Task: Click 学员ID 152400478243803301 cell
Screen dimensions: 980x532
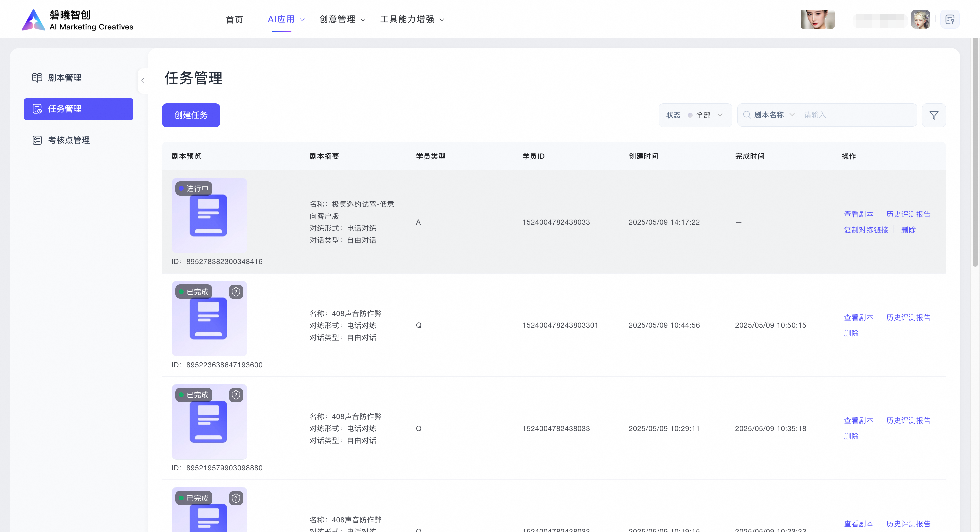Action: coord(560,325)
